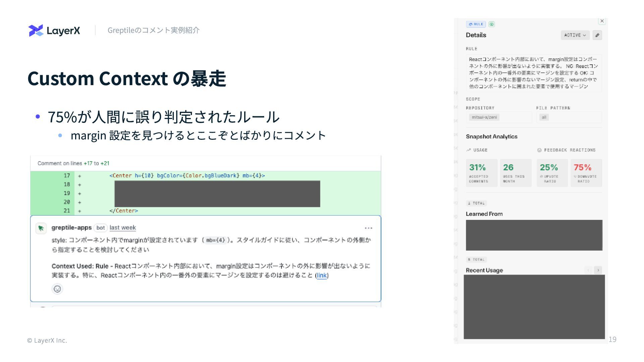
Task: Click the smiley add-reaction icon
Action: coord(57,289)
